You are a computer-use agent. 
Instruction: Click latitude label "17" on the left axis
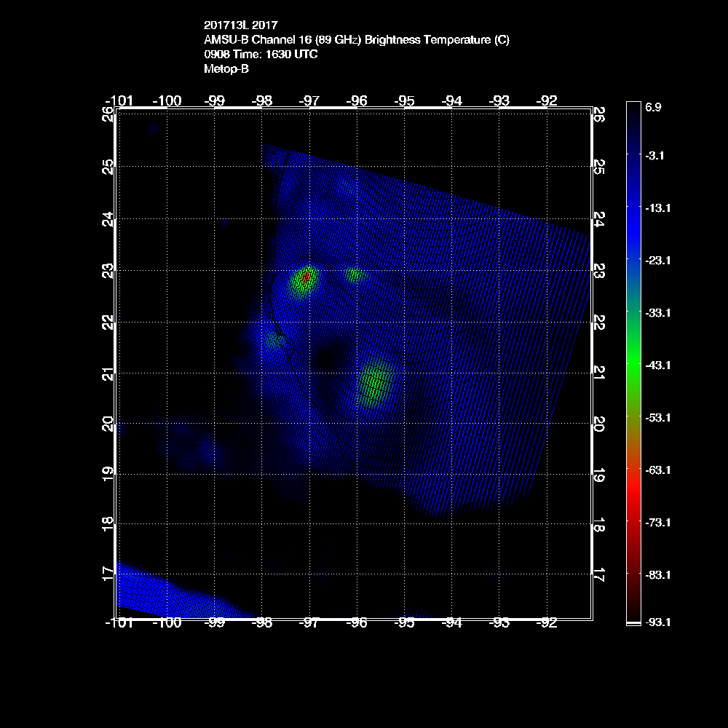[107, 574]
